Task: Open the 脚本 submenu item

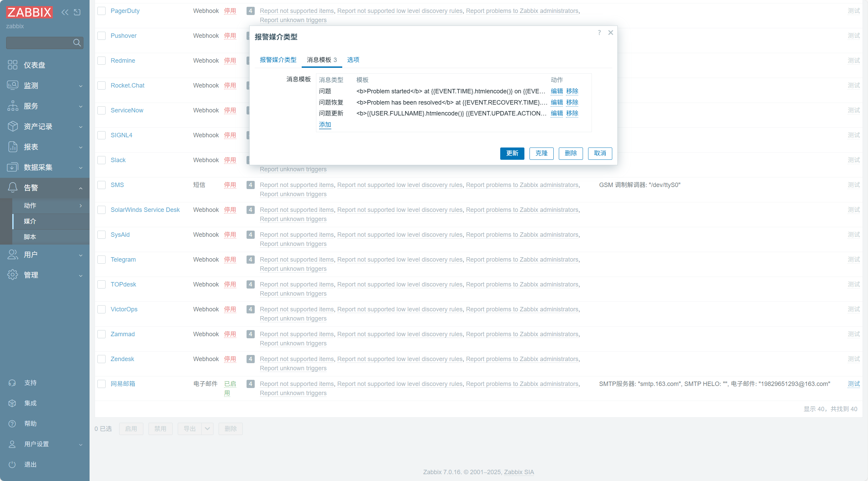Action: pyautogui.click(x=51, y=237)
